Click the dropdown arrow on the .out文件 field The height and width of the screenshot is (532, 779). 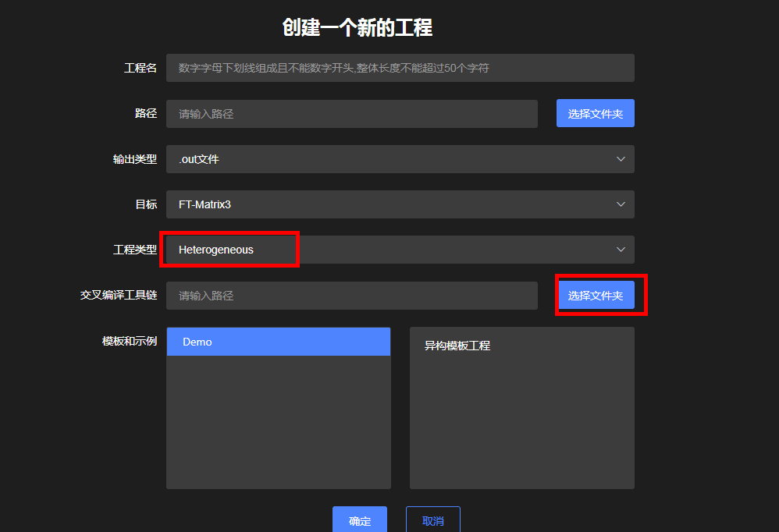pyautogui.click(x=621, y=158)
